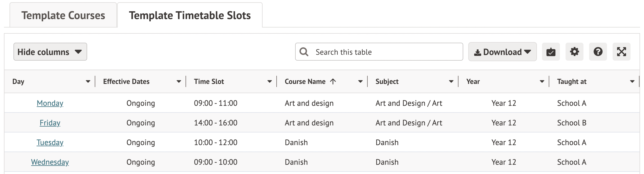
Task: Open the Day column filter arrow
Action: pyautogui.click(x=88, y=82)
